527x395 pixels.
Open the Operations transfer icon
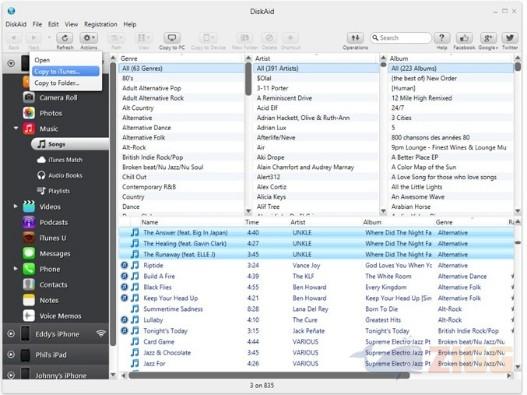point(355,38)
